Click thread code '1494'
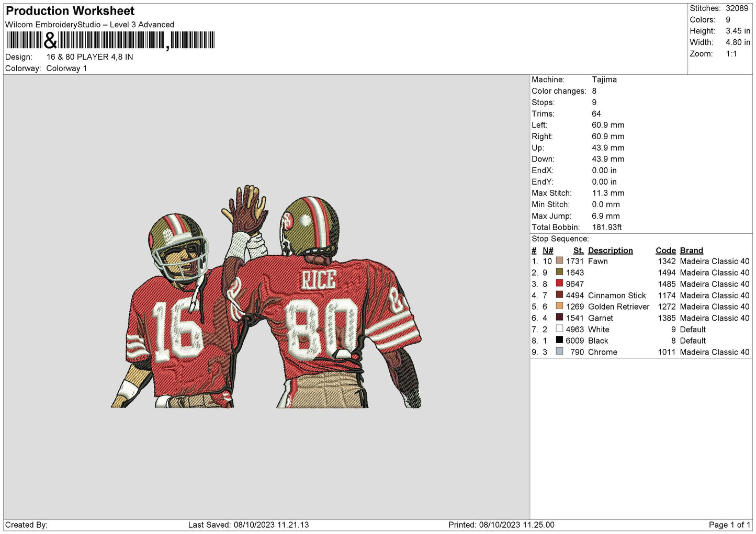 click(x=667, y=272)
